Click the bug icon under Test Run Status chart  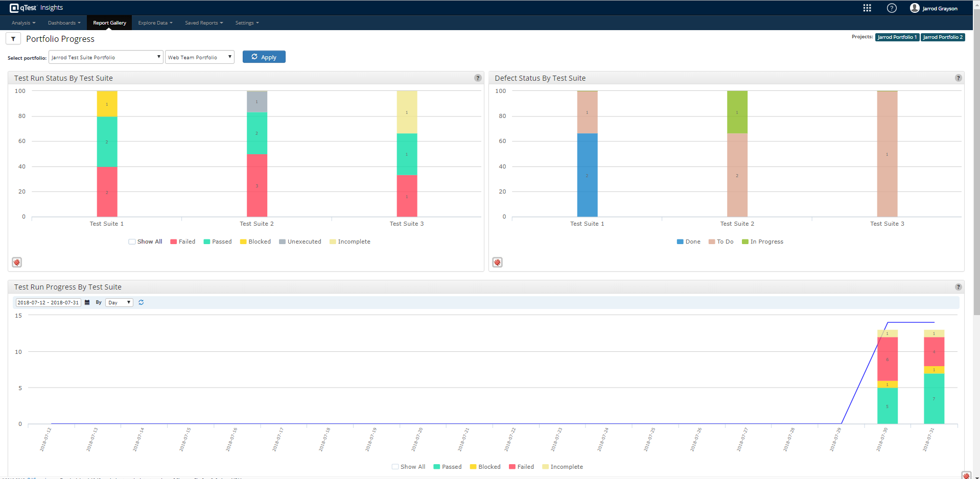17,262
